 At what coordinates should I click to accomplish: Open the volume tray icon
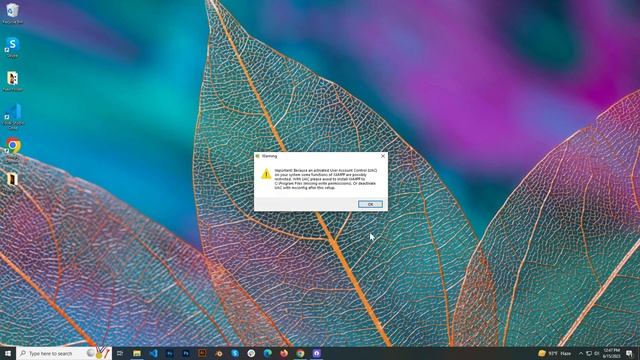pos(597,353)
